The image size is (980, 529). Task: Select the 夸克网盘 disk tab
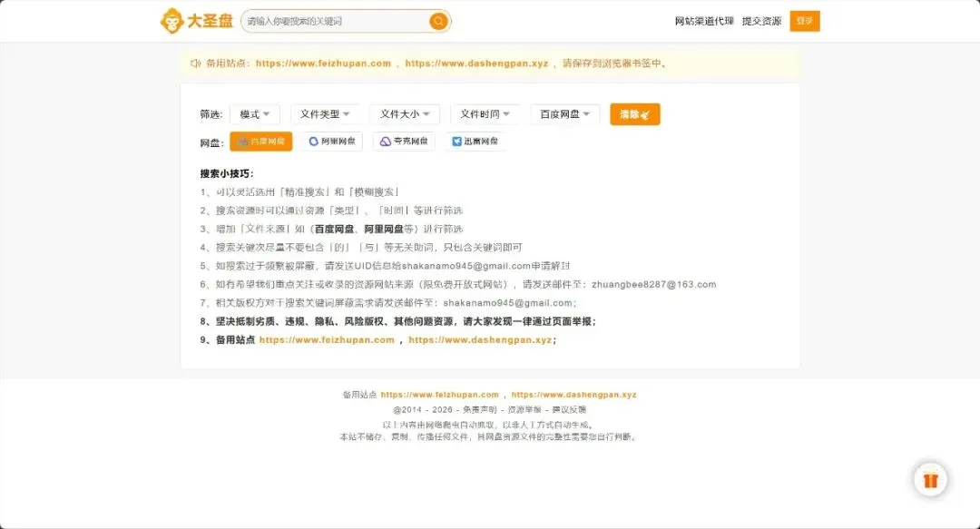(404, 142)
